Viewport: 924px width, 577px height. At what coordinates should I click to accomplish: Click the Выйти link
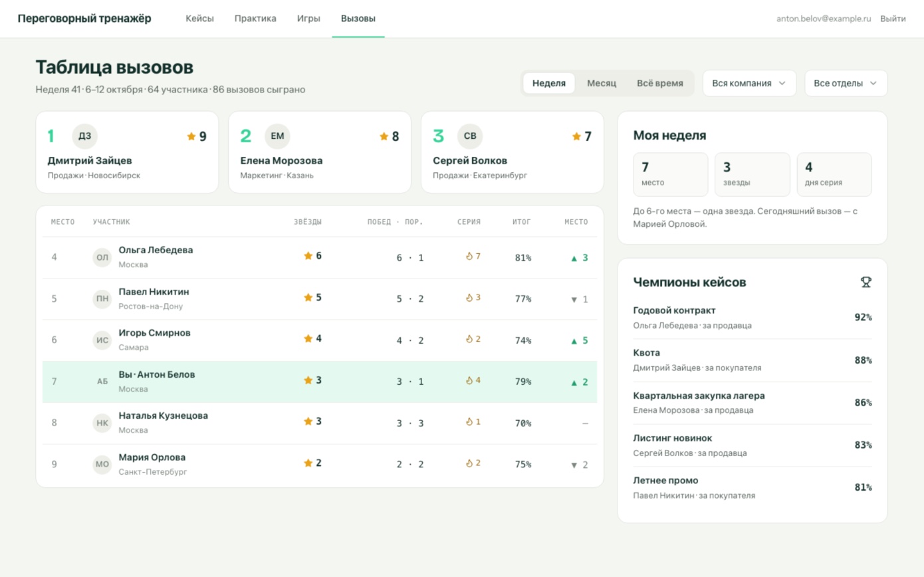click(x=893, y=19)
